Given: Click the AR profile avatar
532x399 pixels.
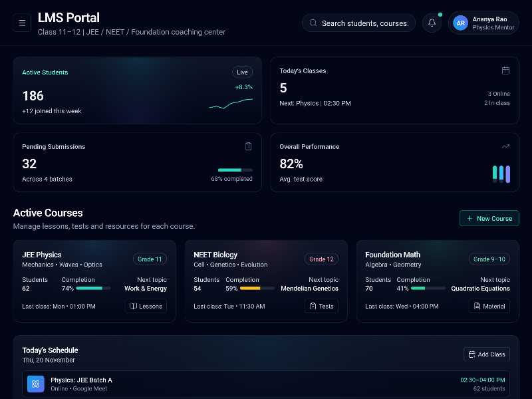Looking at the screenshot, I should click(x=460, y=23).
